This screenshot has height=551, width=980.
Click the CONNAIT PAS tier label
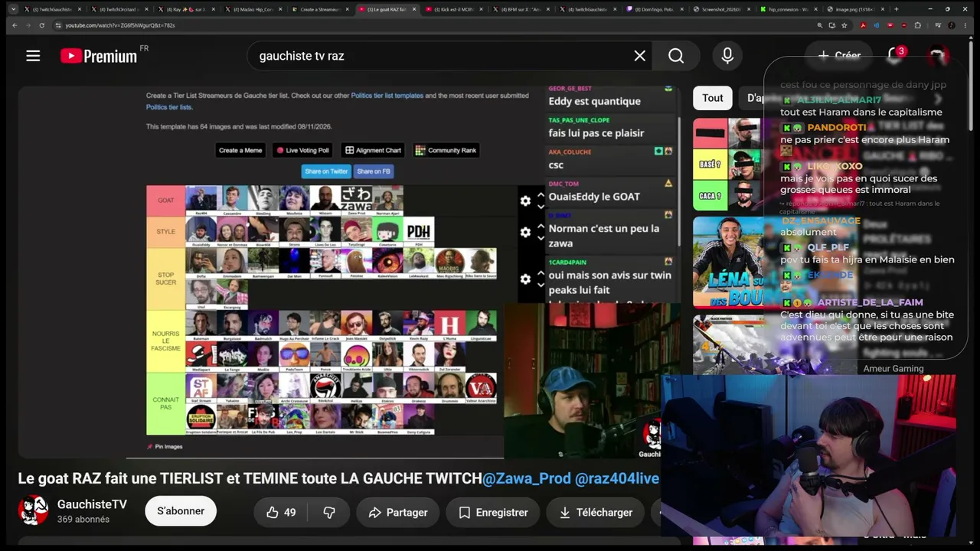166,404
